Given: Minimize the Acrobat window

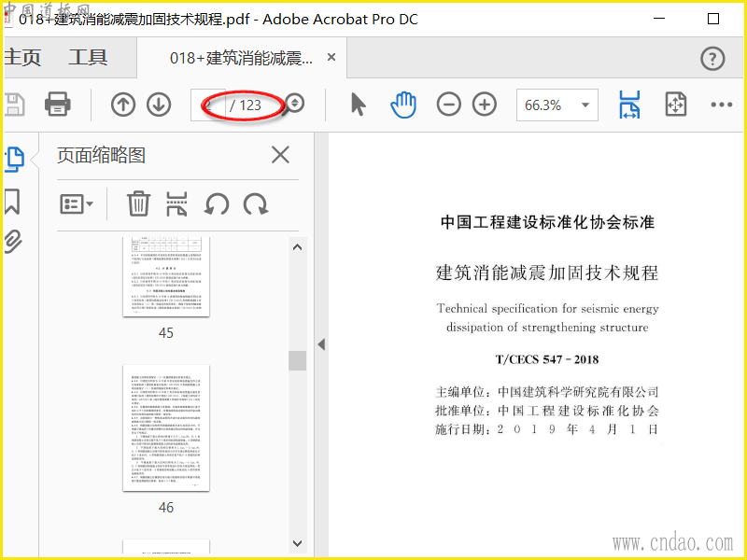Looking at the screenshot, I should 659,19.
